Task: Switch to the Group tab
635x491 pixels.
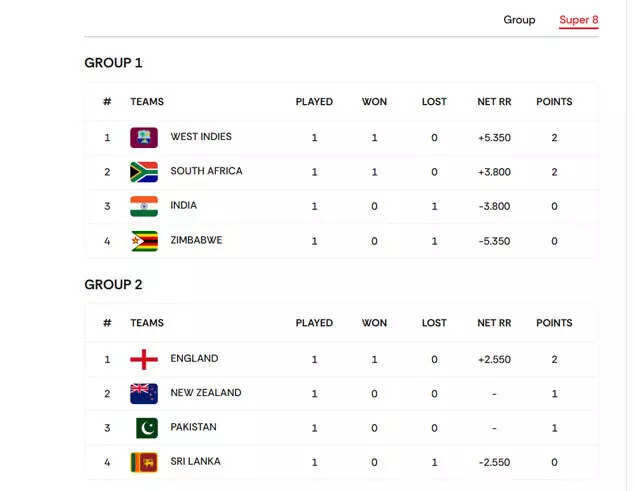Action: [x=519, y=20]
